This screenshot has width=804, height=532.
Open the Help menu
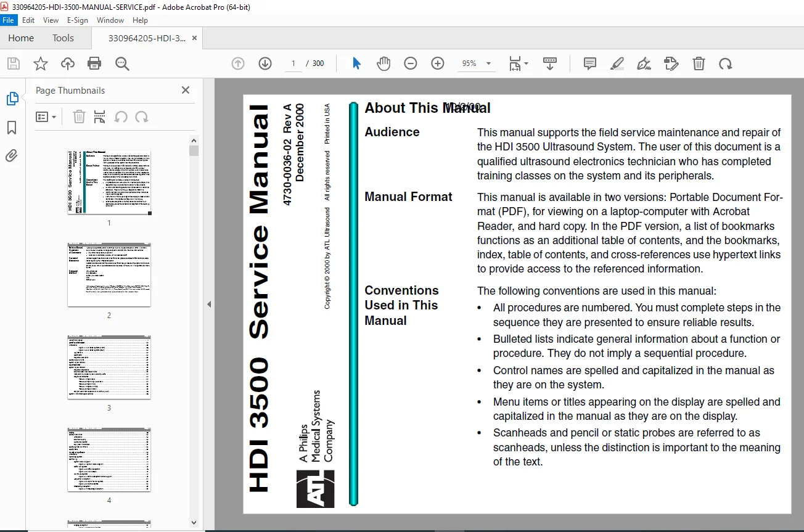pos(141,20)
